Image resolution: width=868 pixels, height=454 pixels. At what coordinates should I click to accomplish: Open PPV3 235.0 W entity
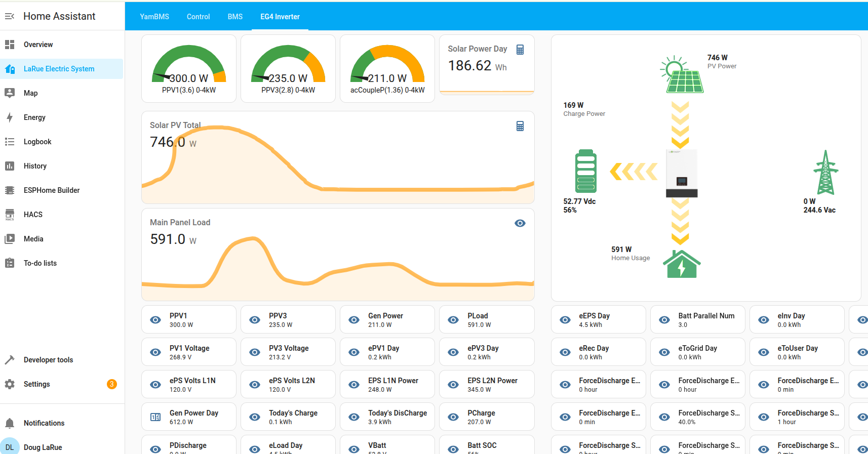[288, 319]
